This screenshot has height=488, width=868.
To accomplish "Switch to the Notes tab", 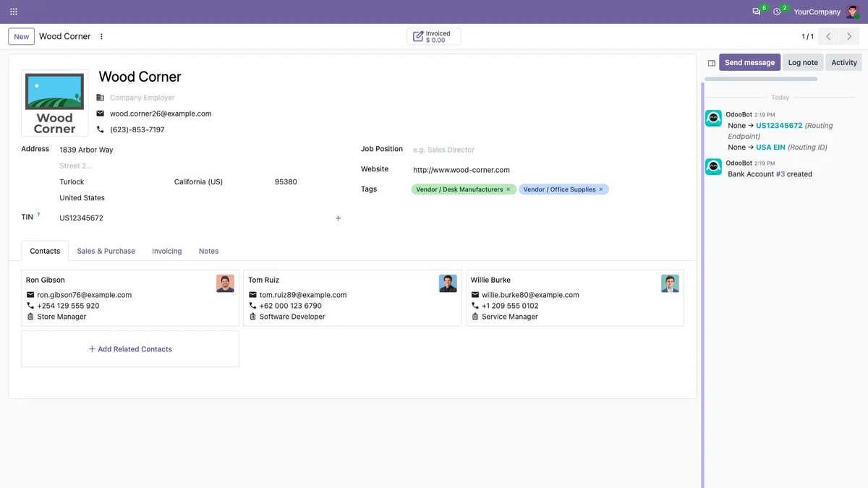I will click(209, 251).
